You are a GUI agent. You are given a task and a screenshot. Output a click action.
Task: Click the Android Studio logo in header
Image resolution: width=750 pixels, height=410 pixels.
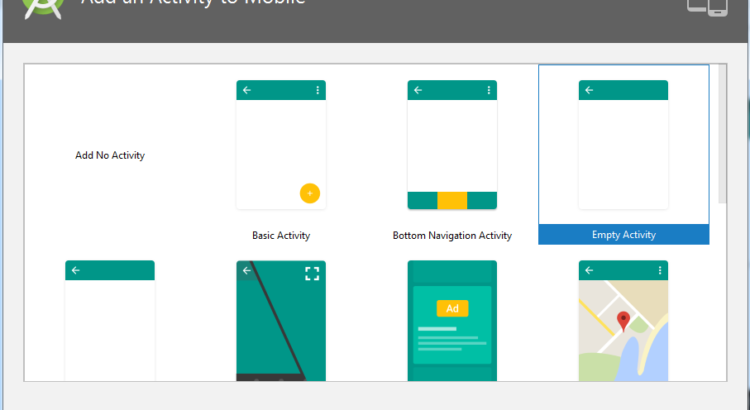[42, 11]
